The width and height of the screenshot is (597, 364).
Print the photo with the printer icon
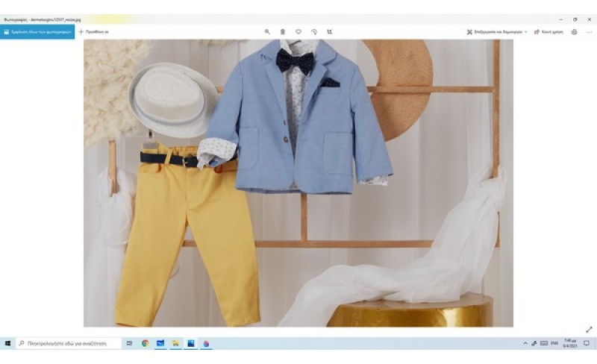[574, 32]
